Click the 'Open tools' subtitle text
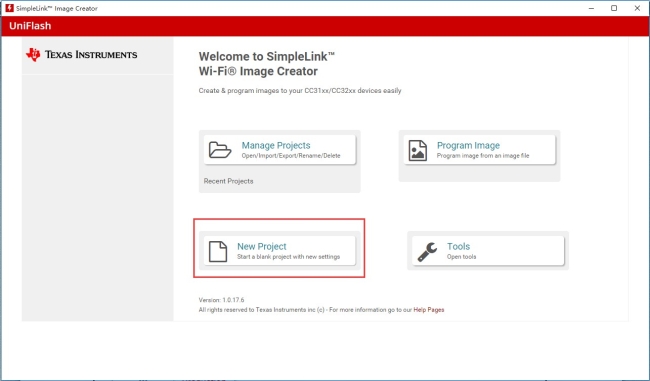650x381 pixels. point(461,257)
